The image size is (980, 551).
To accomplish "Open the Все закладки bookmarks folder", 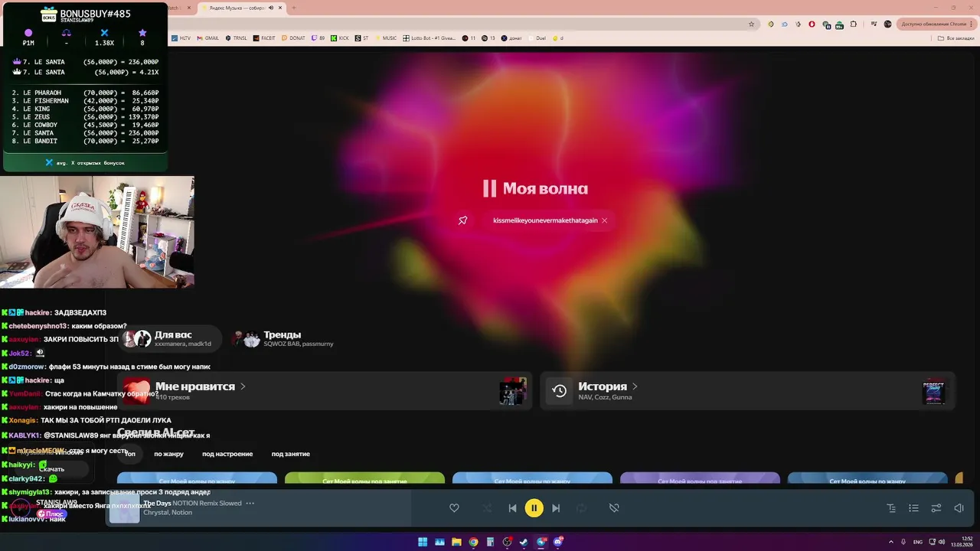I will pos(956,37).
